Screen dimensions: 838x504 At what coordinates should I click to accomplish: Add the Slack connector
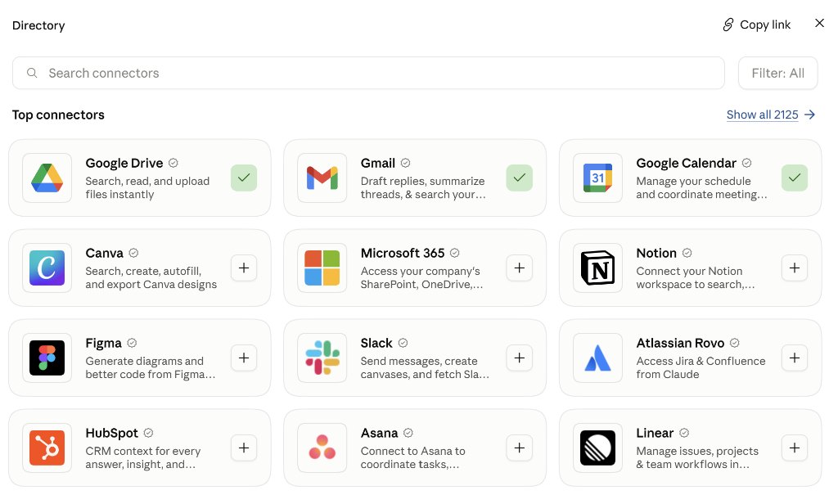click(520, 358)
